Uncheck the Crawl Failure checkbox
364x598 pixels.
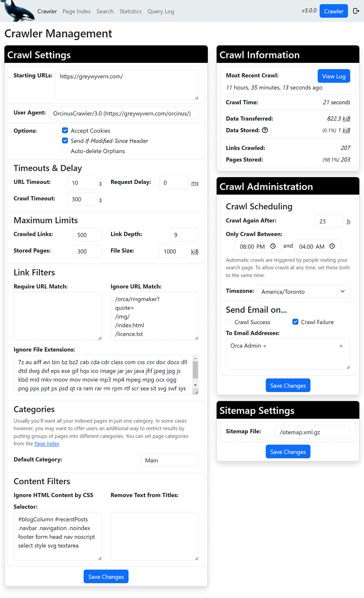[x=295, y=322]
